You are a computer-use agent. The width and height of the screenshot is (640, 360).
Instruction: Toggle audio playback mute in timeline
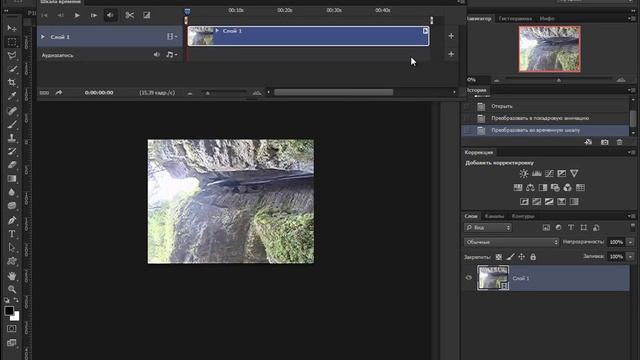(110, 16)
